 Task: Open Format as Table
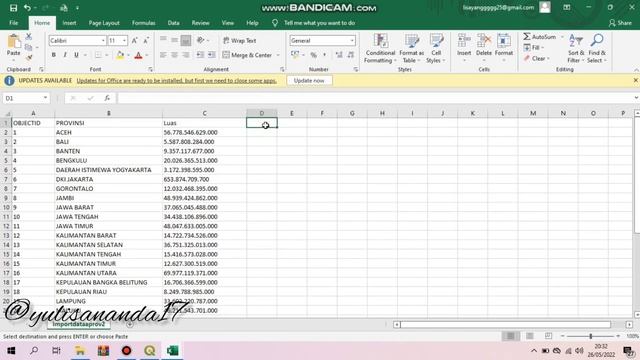point(411,49)
